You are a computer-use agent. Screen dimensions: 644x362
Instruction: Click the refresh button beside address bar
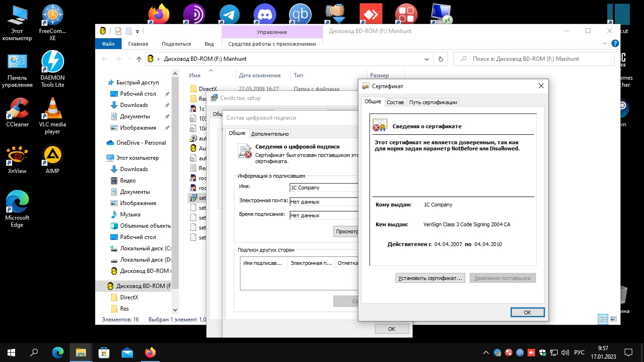pyautogui.click(x=440, y=59)
